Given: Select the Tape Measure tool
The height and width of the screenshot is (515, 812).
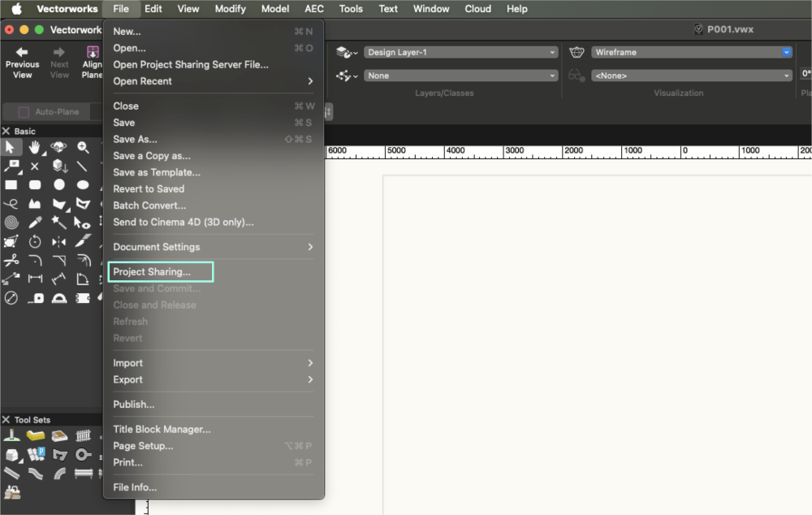Looking at the screenshot, I should pos(35,298).
